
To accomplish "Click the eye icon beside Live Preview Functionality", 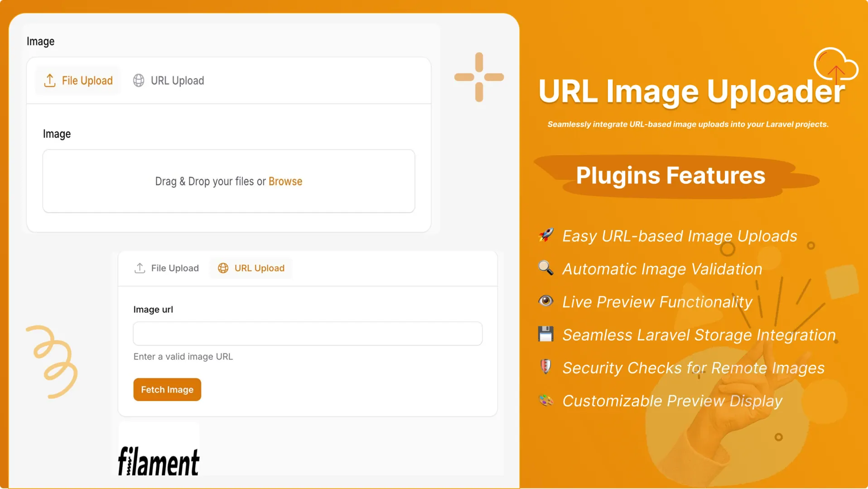I will tap(546, 301).
